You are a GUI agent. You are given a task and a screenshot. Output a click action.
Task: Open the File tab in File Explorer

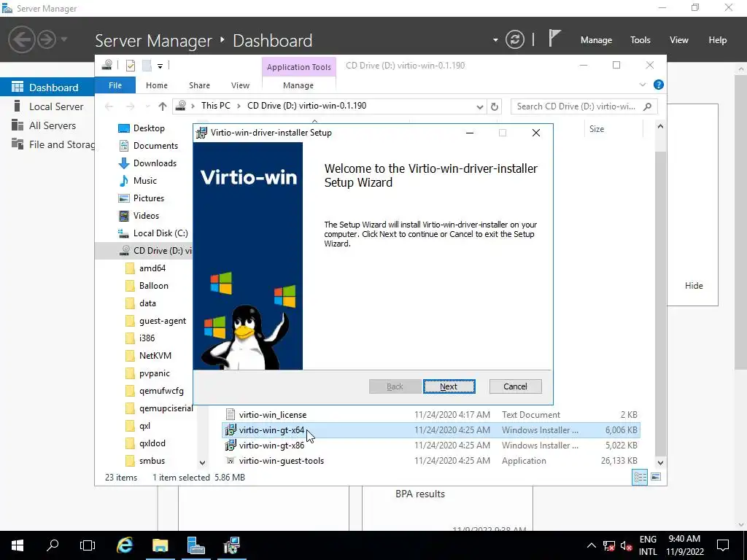click(x=115, y=85)
